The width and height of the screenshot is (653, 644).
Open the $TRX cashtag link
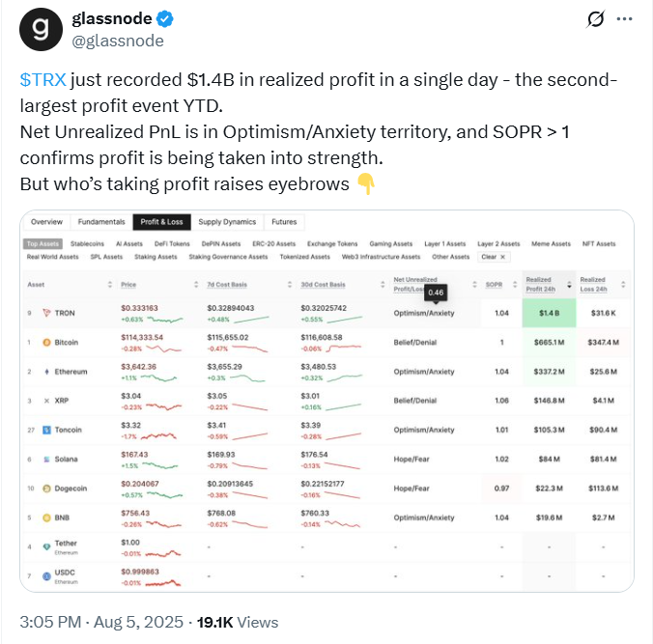(x=40, y=79)
